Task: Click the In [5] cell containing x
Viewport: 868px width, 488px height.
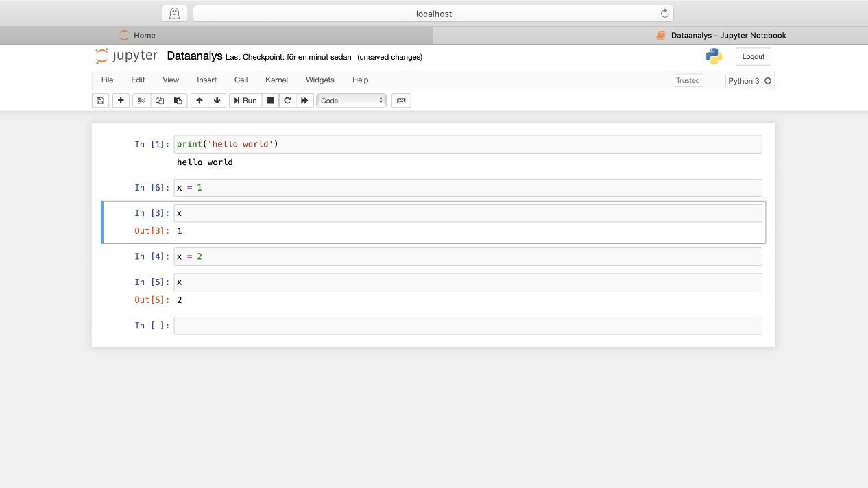Action: tap(468, 282)
